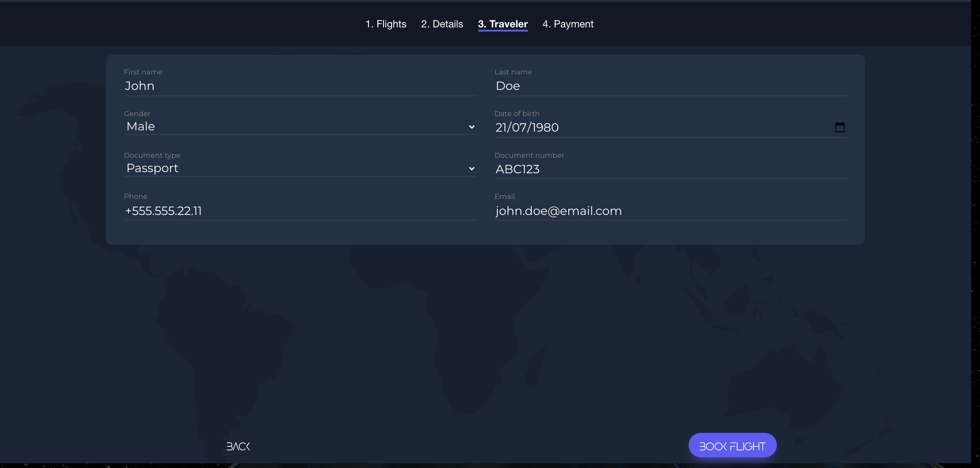
Task: Open the date of birth calendar picker
Action: pyautogui.click(x=840, y=127)
